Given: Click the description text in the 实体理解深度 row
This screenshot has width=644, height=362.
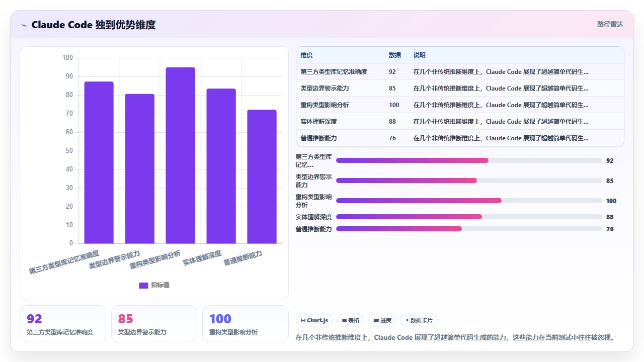Looking at the screenshot, I should coord(501,122).
